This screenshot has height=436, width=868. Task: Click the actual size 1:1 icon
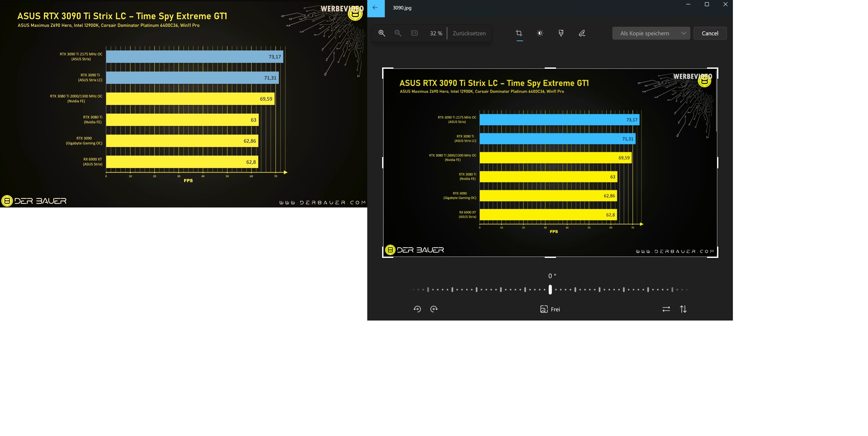pos(414,33)
